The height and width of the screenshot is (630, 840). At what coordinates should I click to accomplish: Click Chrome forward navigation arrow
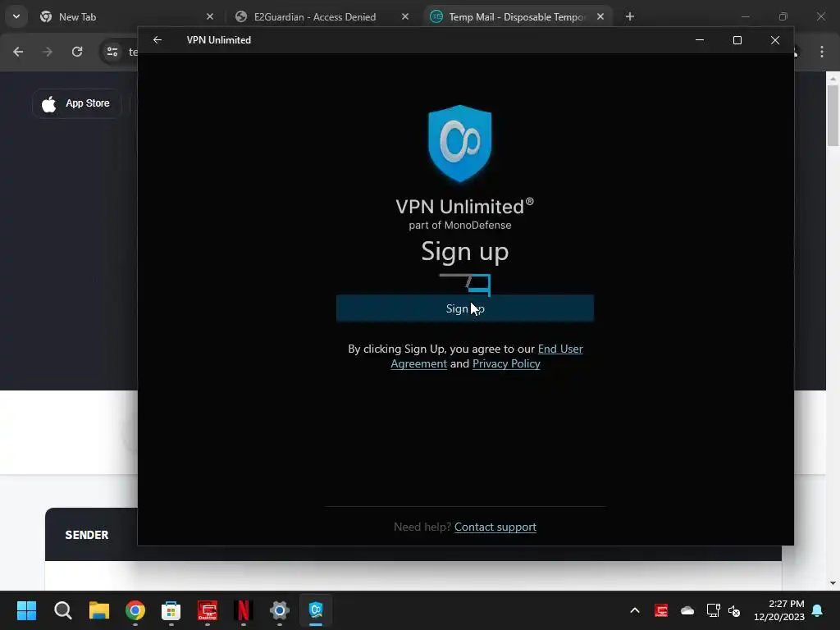click(48, 52)
